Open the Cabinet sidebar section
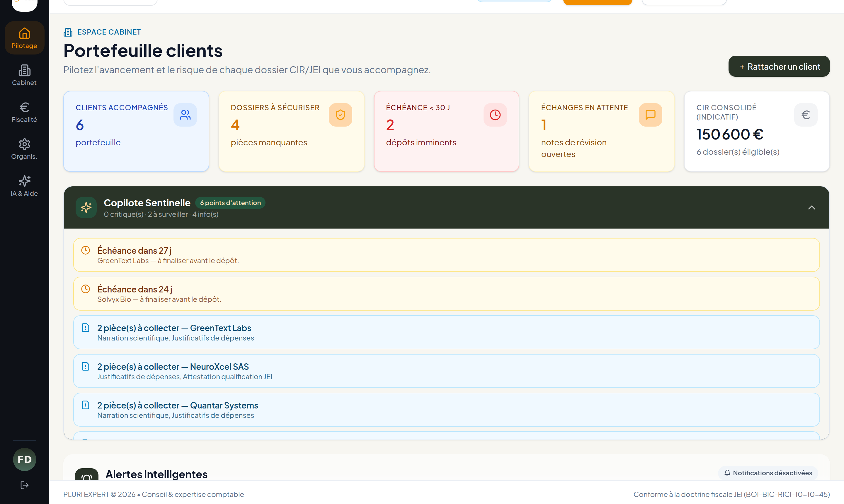 click(24, 75)
